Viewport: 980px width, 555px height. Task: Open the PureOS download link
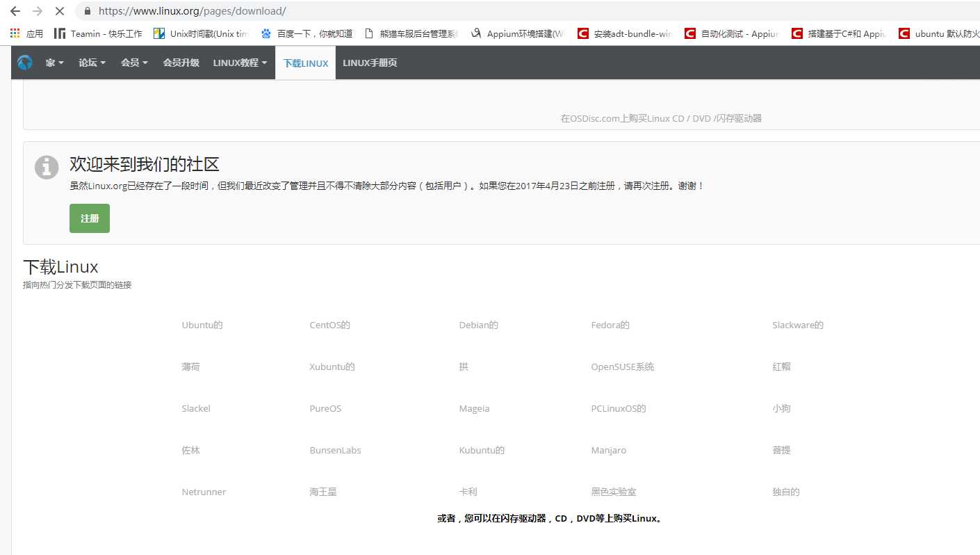(x=325, y=408)
